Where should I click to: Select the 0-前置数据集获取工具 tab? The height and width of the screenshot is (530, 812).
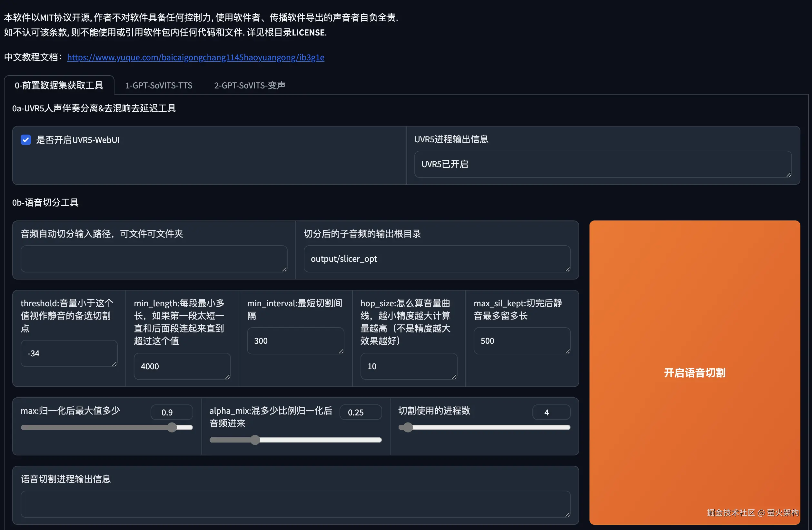pyautogui.click(x=59, y=85)
